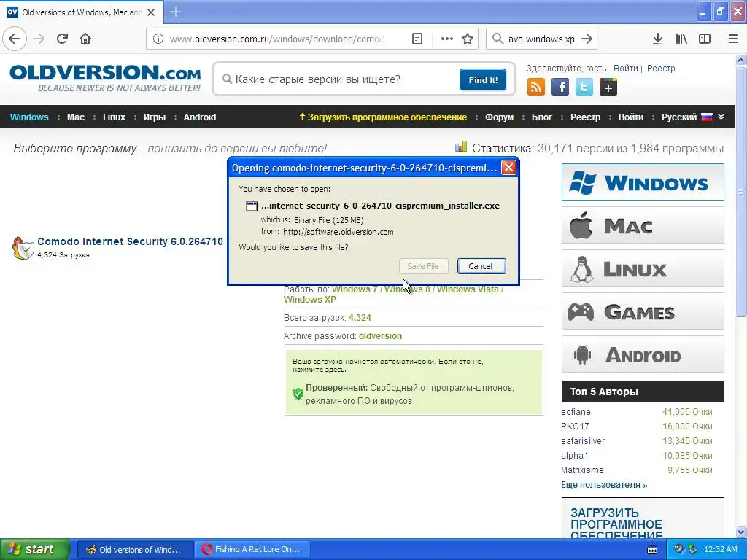Select the WINDOWS platform banner
Image resolution: width=747 pixels, height=560 pixels.
coord(643,182)
